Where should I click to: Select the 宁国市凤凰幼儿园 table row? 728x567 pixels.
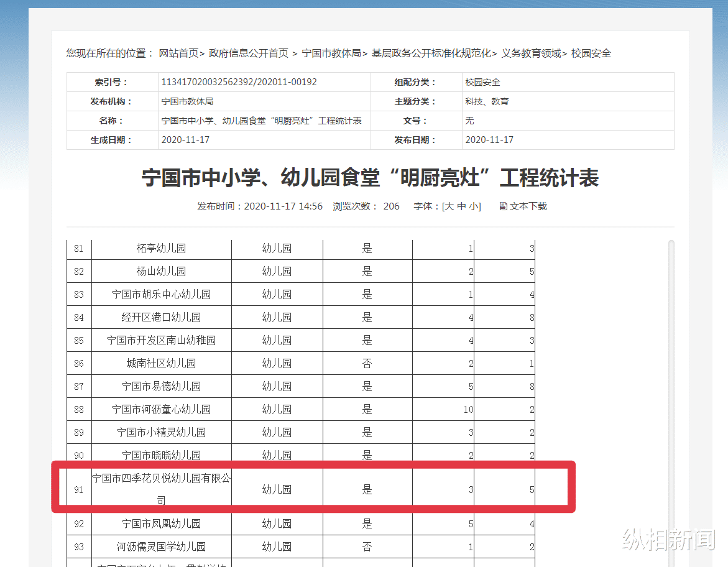(162, 523)
